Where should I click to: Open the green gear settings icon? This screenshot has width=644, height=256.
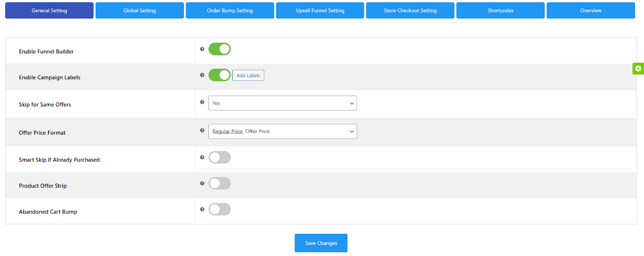click(x=638, y=69)
